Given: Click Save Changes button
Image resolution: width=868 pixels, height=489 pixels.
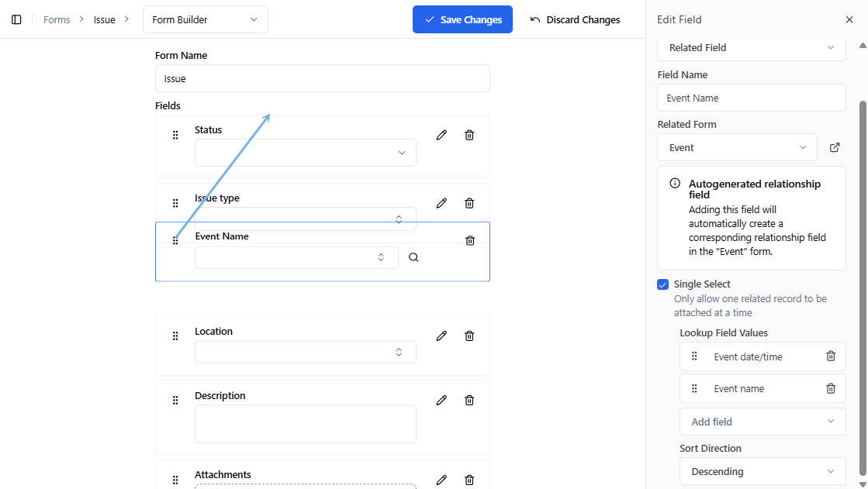Looking at the screenshot, I should click(x=462, y=19).
